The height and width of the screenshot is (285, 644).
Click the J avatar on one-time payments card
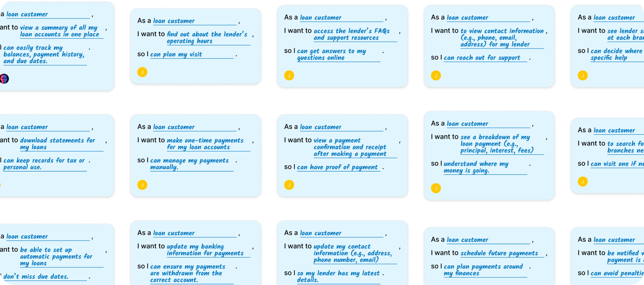(x=142, y=185)
